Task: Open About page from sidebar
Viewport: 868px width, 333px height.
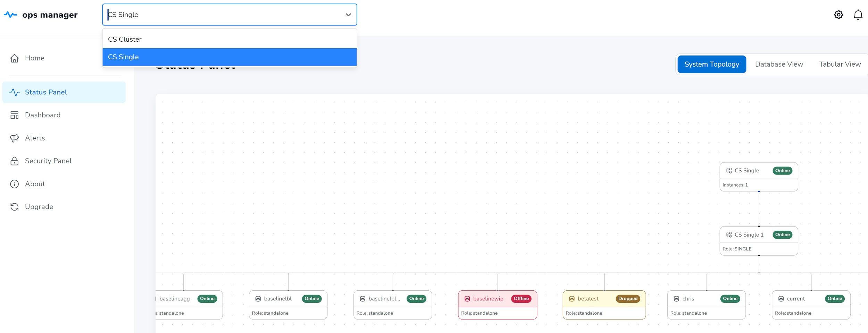Action: 64,184
